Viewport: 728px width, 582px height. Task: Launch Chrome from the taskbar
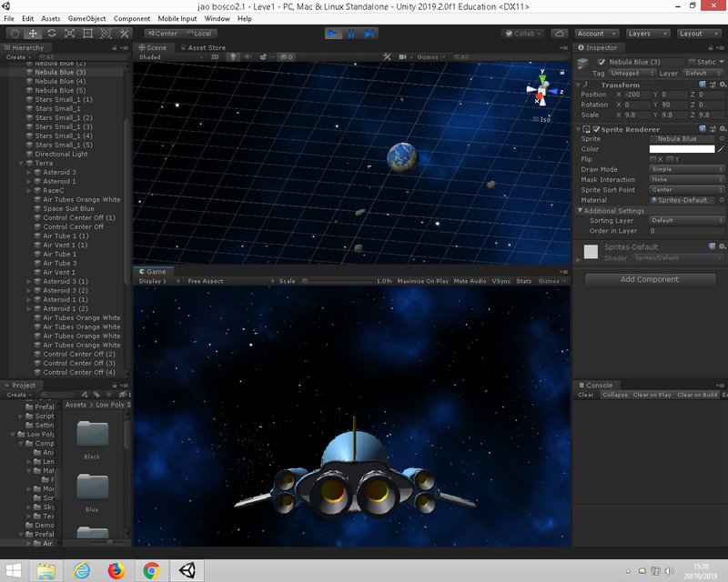[152, 570]
